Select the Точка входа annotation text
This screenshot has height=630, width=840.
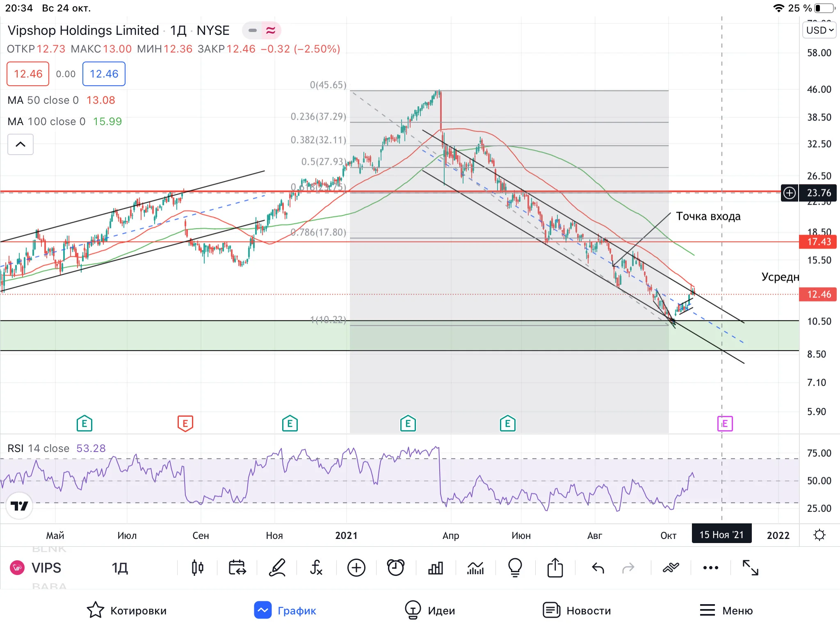tap(708, 216)
